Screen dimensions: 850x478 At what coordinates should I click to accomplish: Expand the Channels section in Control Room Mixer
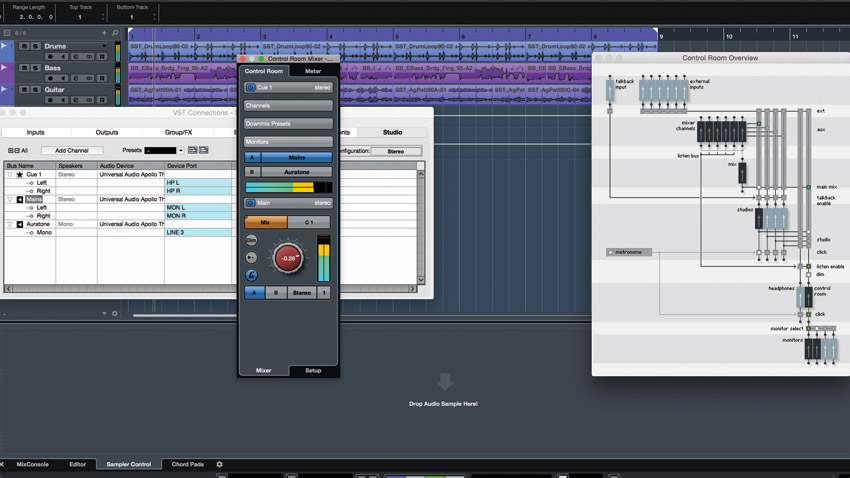click(x=288, y=106)
